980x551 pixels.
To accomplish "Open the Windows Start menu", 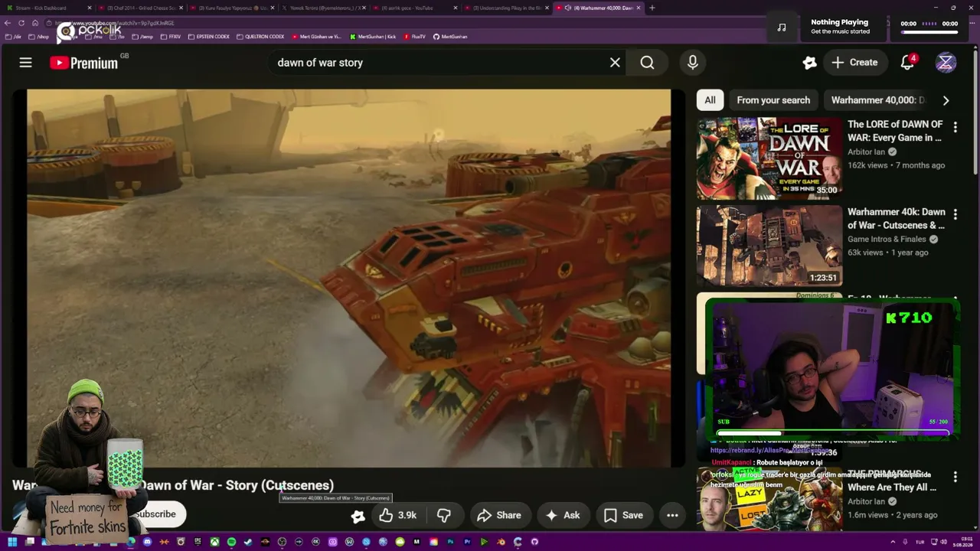I will pyautogui.click(x=12, y=542).
